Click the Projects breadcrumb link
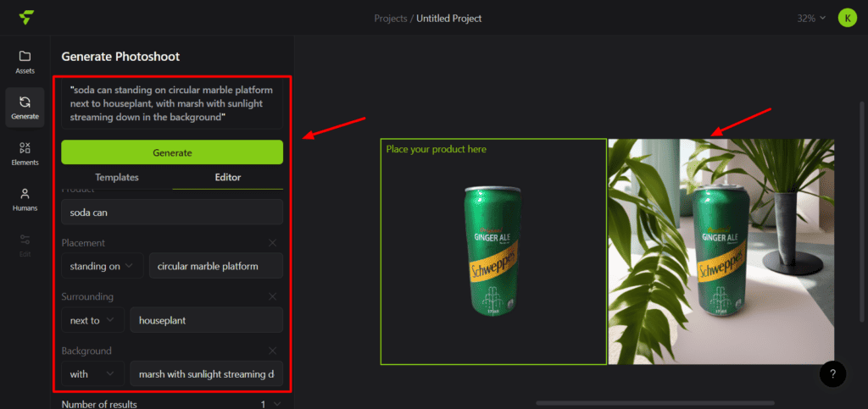Screen dimensions: 868x409 390,18
